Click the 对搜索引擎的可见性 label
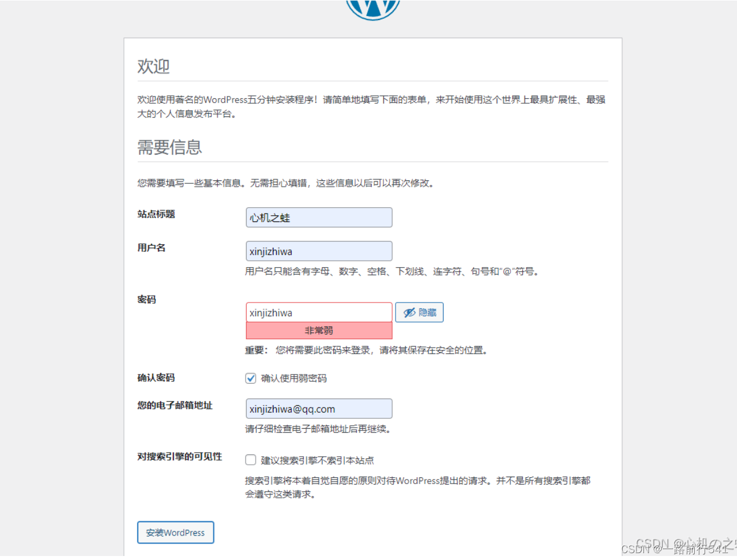The image size is (737, 560). point(180,457)
